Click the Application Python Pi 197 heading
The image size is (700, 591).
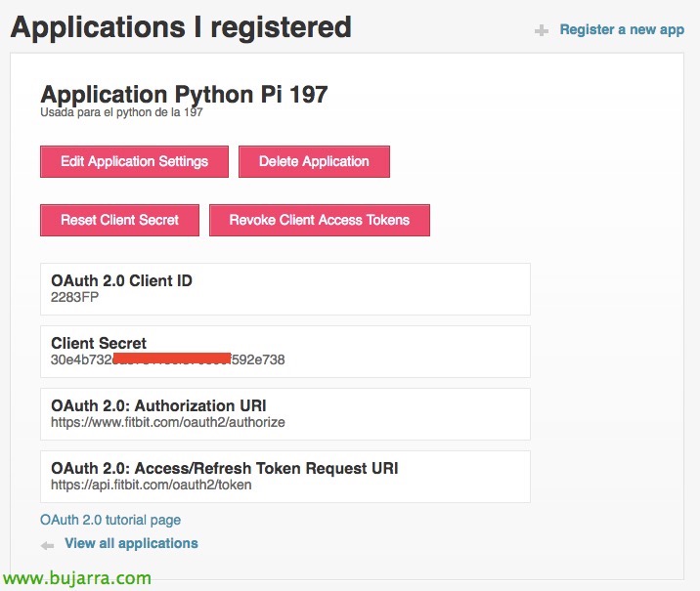tap(184, 95)
